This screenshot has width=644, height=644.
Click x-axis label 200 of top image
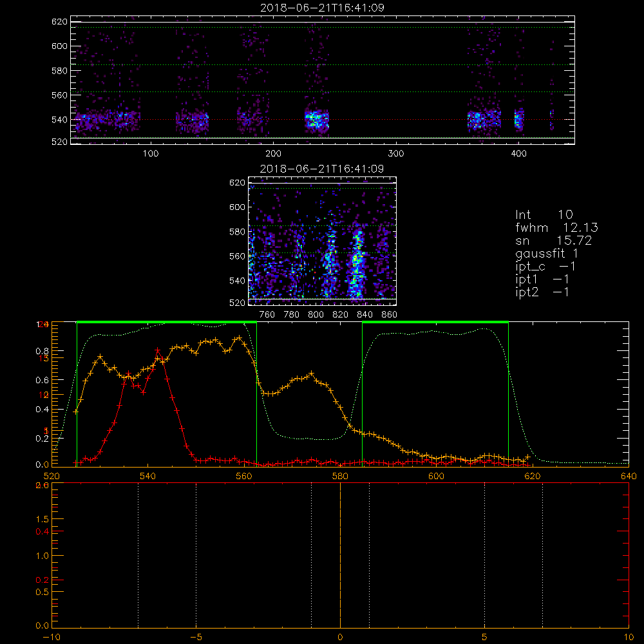tap(273, 154)
